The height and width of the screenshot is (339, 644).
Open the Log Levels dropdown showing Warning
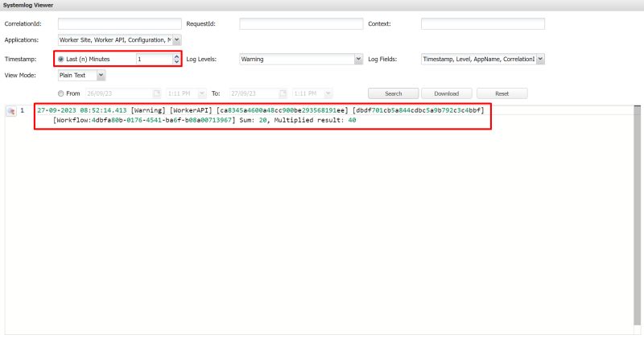point(358,59)
